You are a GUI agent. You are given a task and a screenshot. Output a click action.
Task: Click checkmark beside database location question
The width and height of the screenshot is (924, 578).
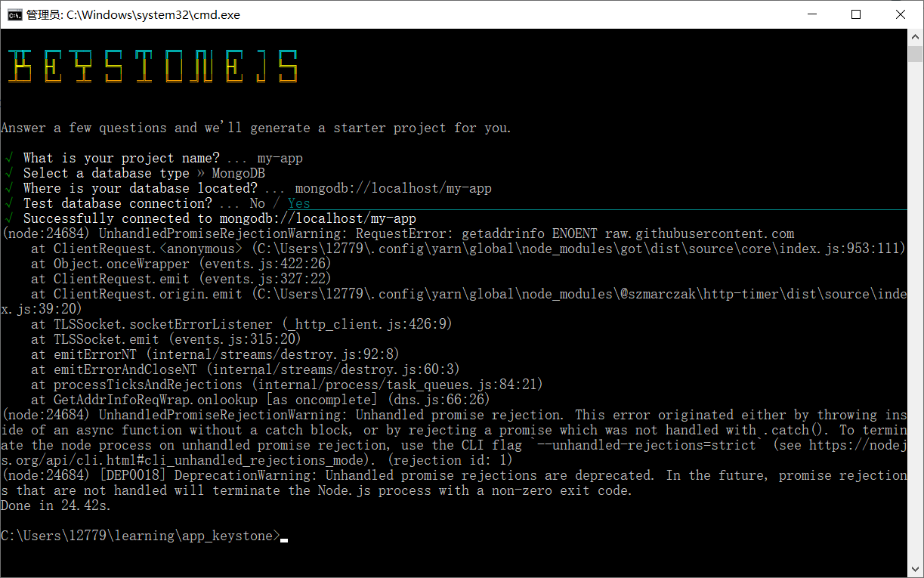point(9,187)
